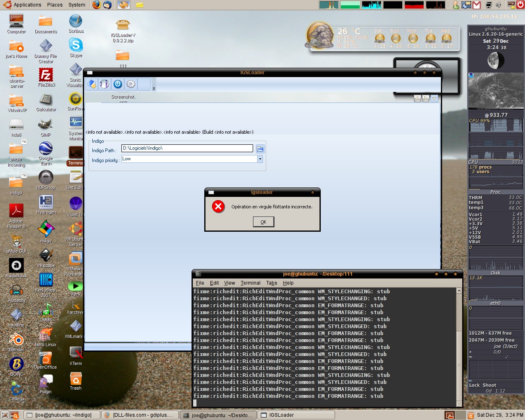Click the terminal's vertical scrollbar
Image resolution: width=525 pixels, height=420 pixels.
[459, 345]
